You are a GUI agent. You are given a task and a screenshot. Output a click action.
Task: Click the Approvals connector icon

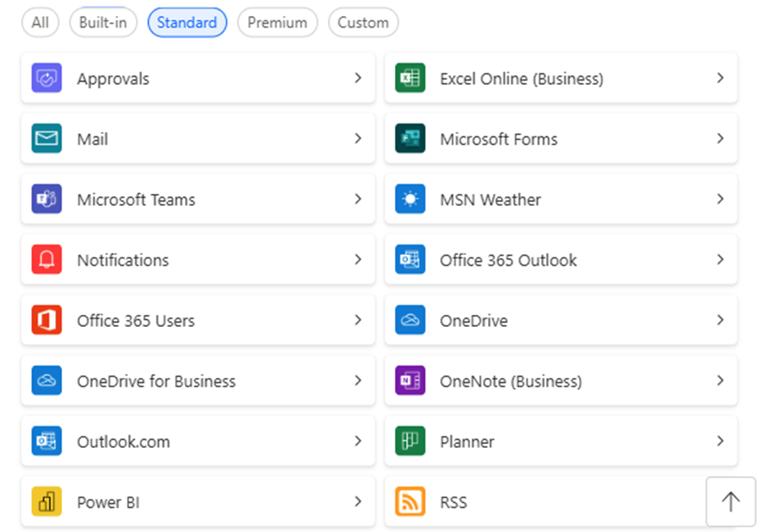[x=47, y=78]
